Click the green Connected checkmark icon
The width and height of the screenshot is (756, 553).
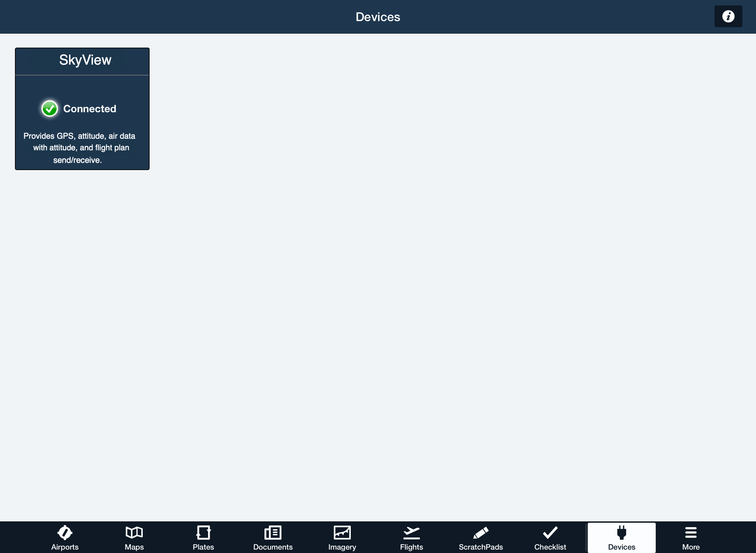tap(50, 109)
